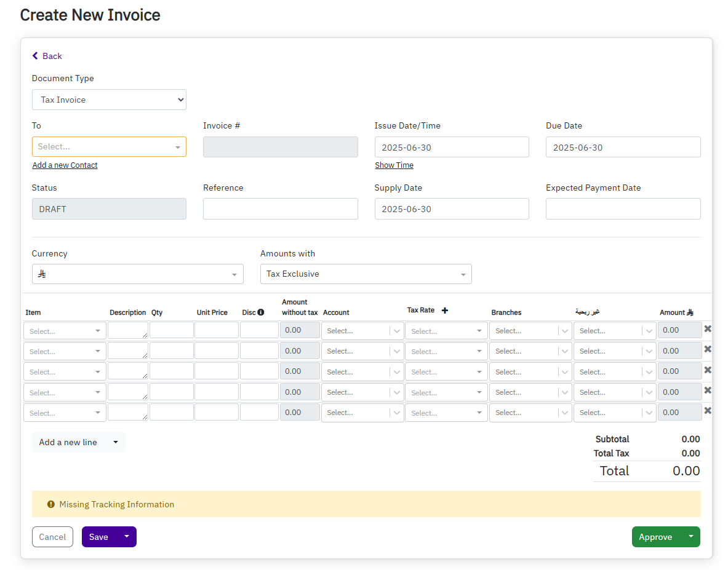
Task: Click the Show Time link
Action: 394,165
